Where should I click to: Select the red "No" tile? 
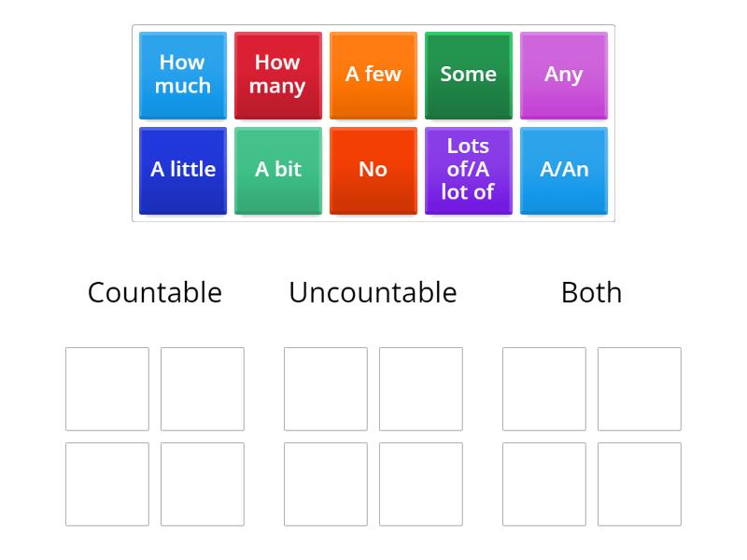373,170
